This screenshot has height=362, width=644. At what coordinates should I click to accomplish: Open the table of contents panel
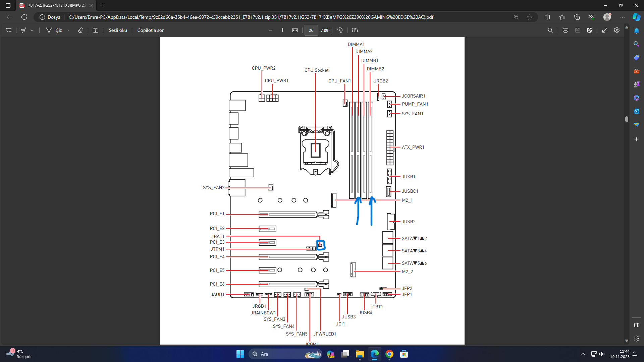click(x=9, y=30)
